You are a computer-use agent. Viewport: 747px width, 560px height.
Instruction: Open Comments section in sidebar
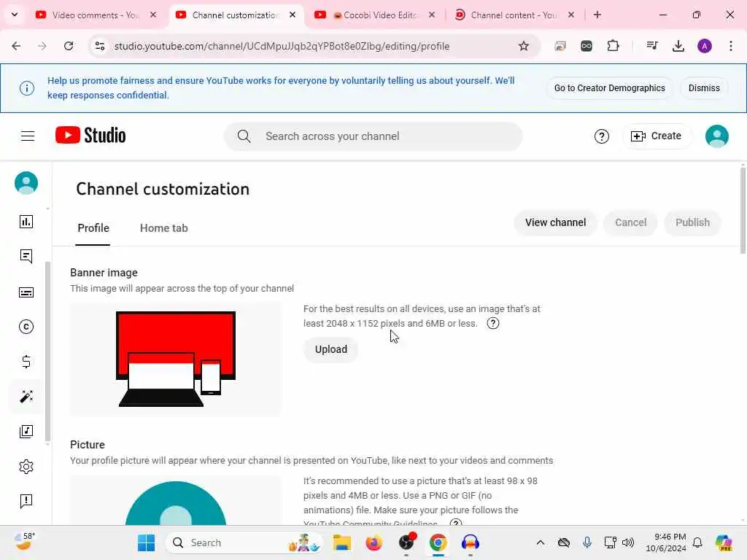tap(26, 256)
